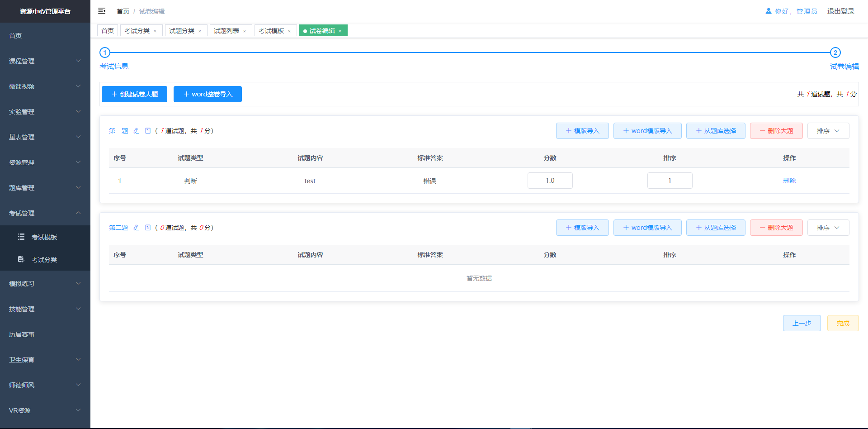Screen dimensions: 868x429
Task: Click 模版导入 for 第二题
Action: click(x=582, y=228)
